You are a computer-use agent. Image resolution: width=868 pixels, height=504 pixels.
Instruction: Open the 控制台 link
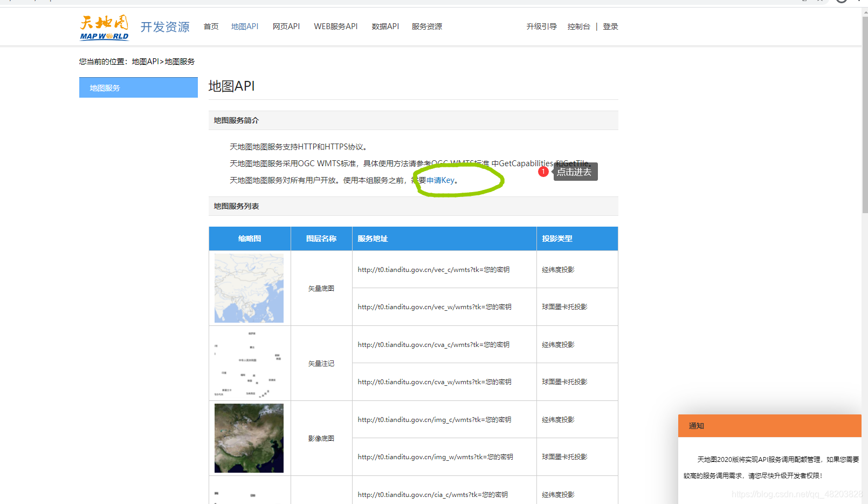(578, 26)
